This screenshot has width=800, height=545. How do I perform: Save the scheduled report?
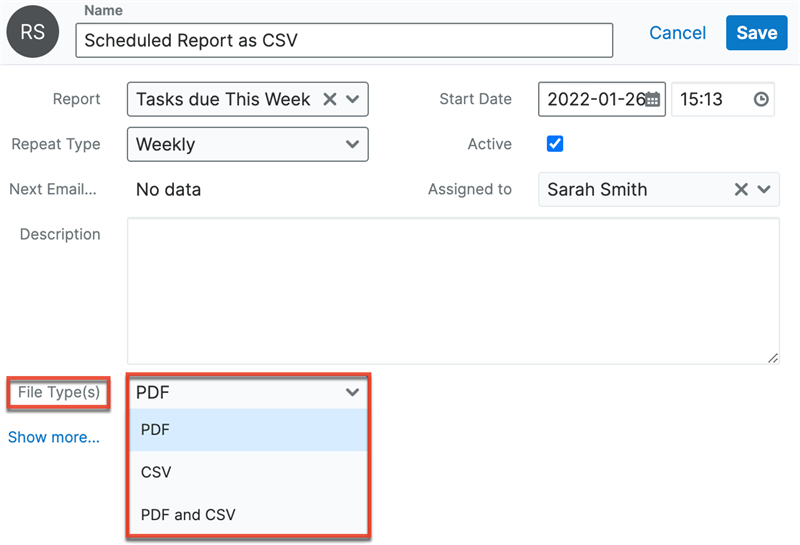tap(756, 33)
